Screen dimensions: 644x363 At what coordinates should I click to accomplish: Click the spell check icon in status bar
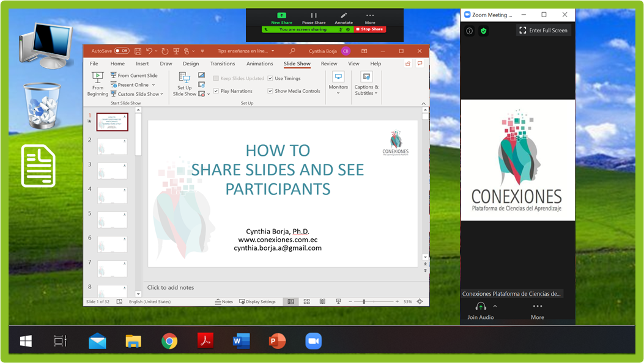coord(119,301)
